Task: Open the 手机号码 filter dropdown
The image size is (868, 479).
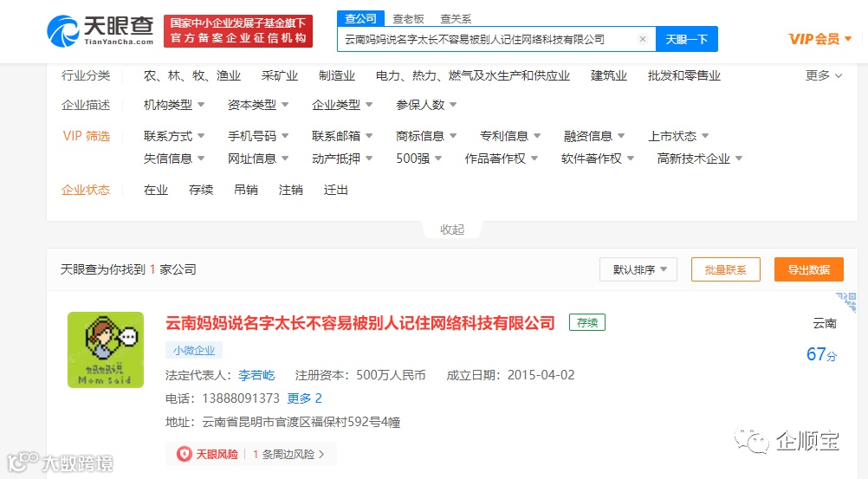Action: (x=258, y=136)
